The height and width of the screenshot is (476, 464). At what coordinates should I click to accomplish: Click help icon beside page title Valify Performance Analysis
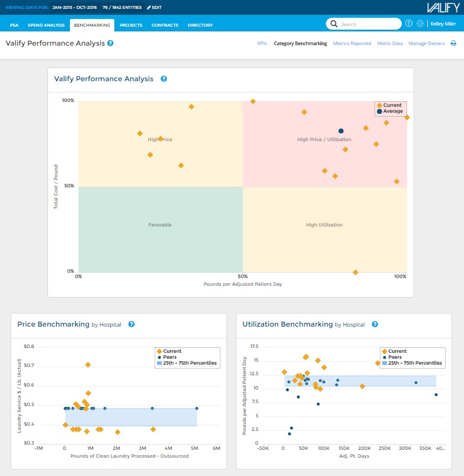[x=110, y=43]
